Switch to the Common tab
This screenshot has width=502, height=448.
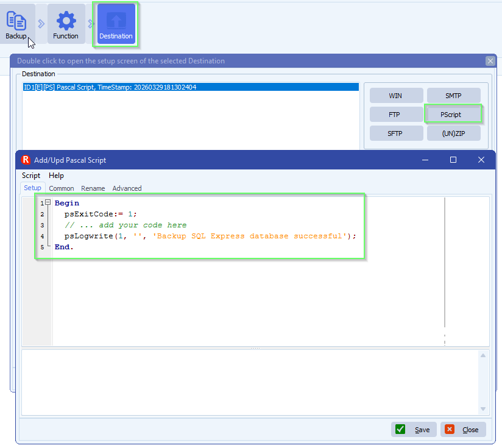tap(62, 188)
